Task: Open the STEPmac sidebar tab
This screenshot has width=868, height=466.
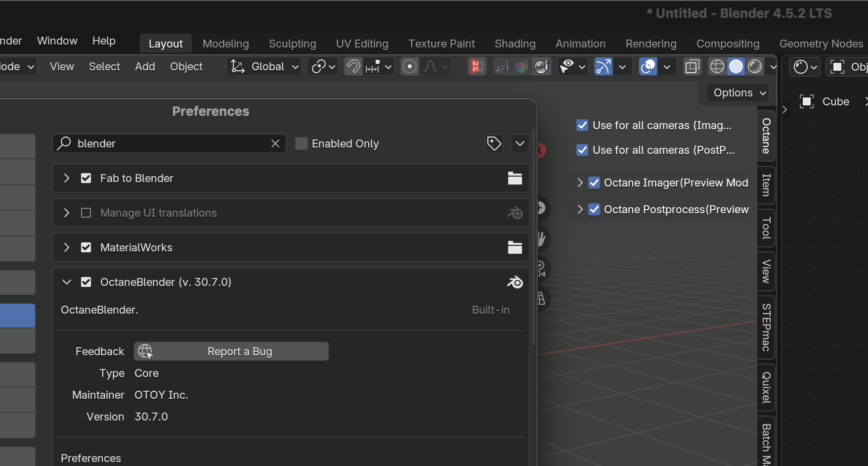Action: pos(766,327)
